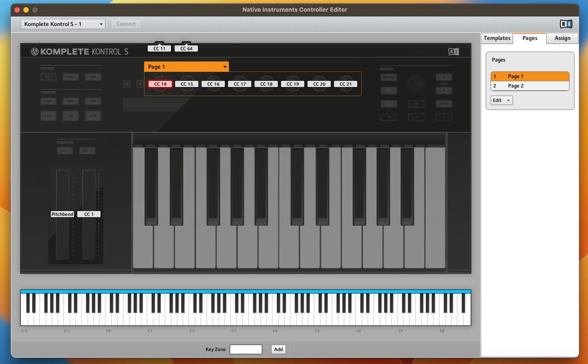
Task: Click the Pitchbend touch strip
Action: click(62, 214)
